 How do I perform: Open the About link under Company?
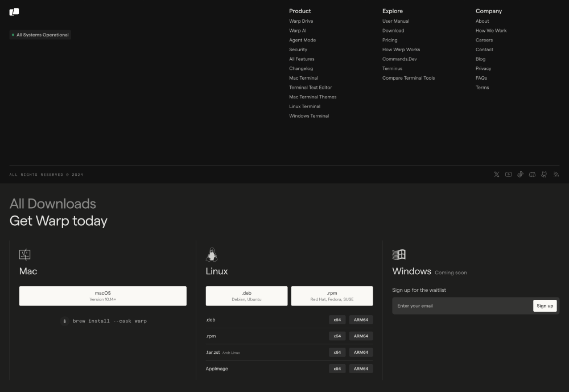tap(482, 21)
